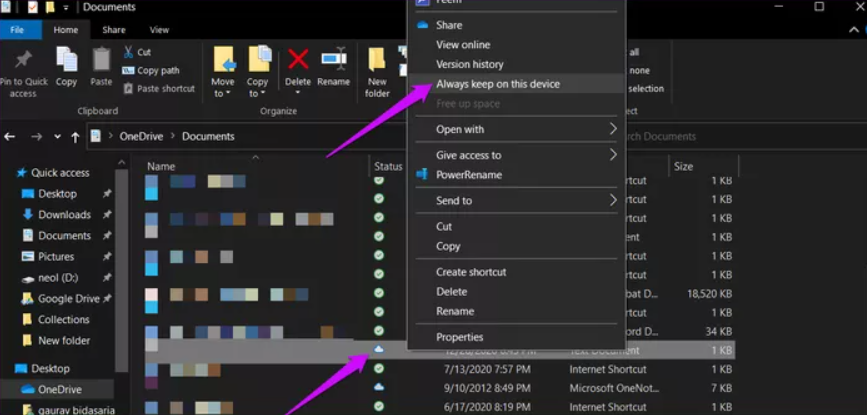The width and height of the screenshot is (867, 415).
Task: Open the Quick Access Toolbar customize arrow
Action: tap(66, 8)
